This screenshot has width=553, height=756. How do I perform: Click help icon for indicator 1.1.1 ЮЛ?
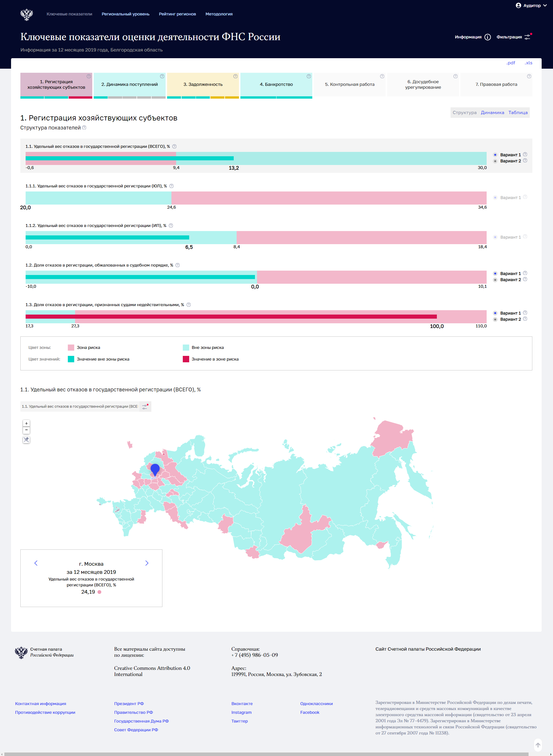pyautogui.click(x=171, y=186)
